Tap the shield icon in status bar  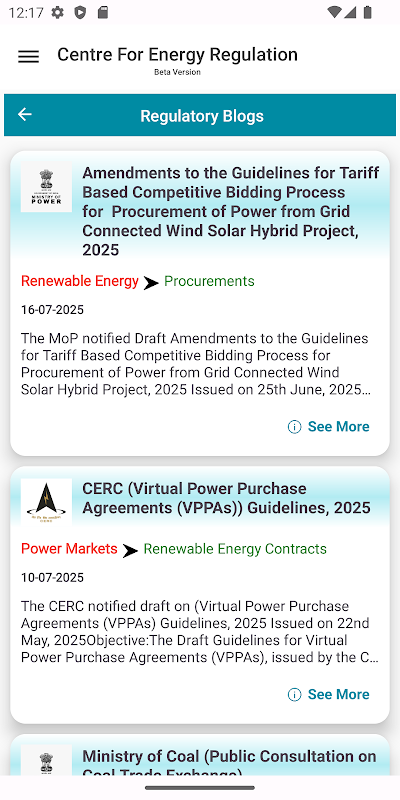point(80,13)
